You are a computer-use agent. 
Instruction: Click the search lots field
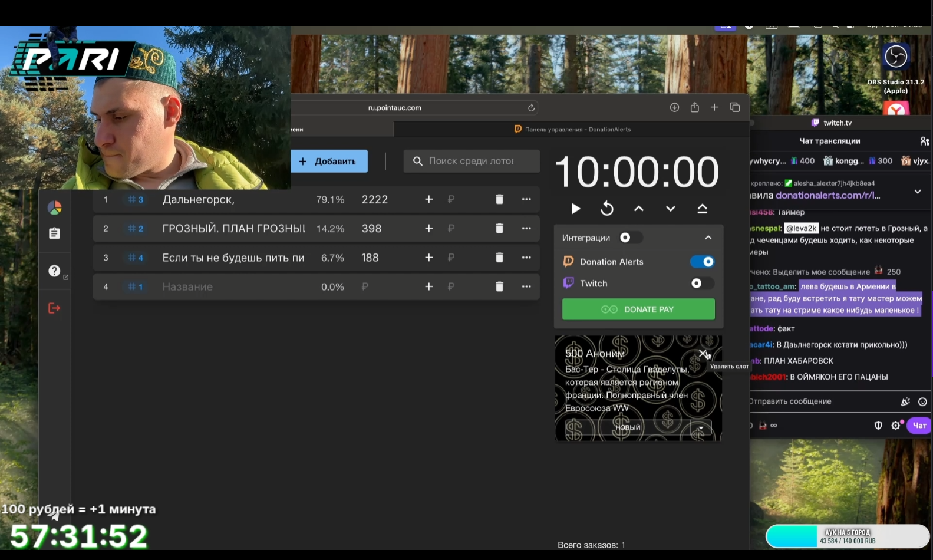pyautogui.click(x=472, y=161)
